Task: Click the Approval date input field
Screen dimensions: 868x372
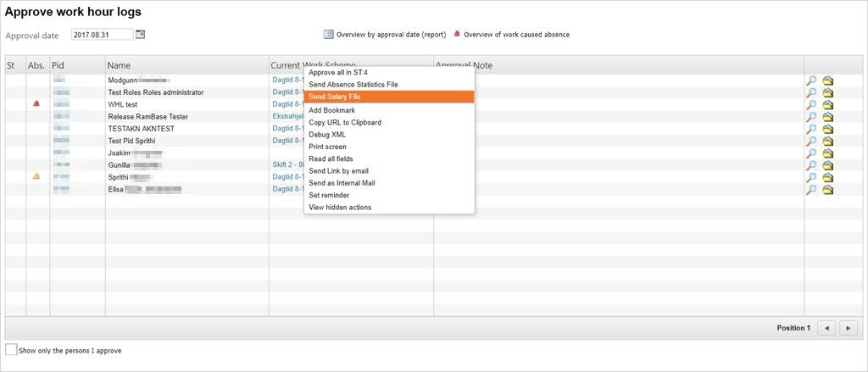Action: (x=103, y=35)
